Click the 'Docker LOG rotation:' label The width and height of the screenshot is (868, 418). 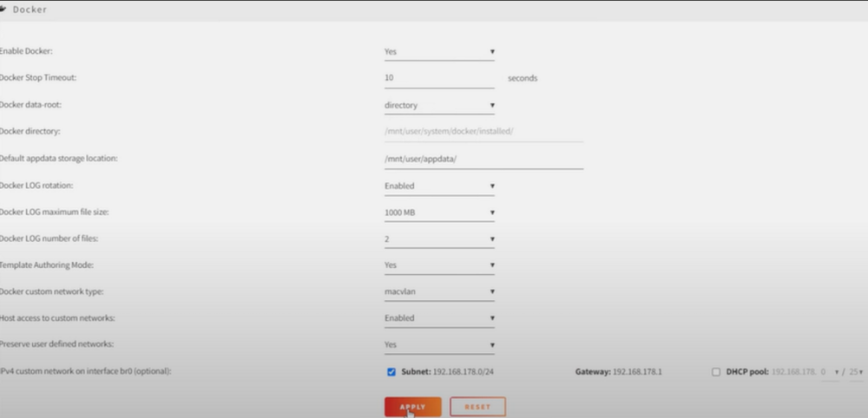coord(36,186)
